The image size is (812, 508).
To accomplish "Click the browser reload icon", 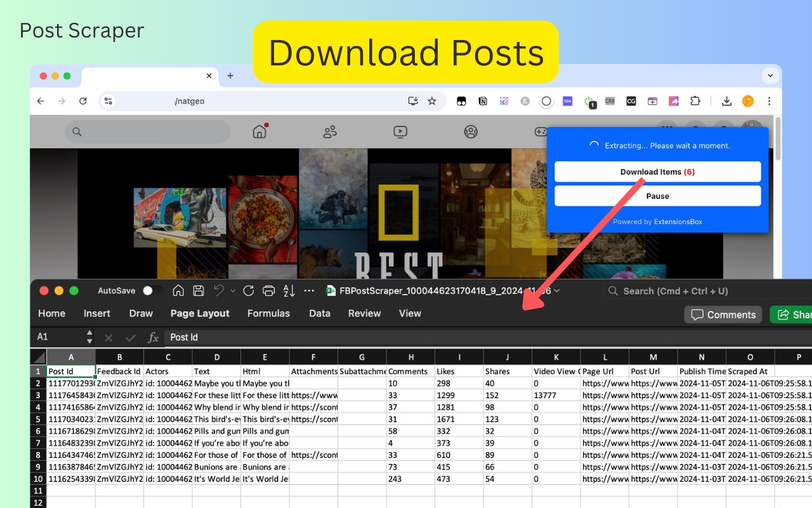I will [82, 101].
